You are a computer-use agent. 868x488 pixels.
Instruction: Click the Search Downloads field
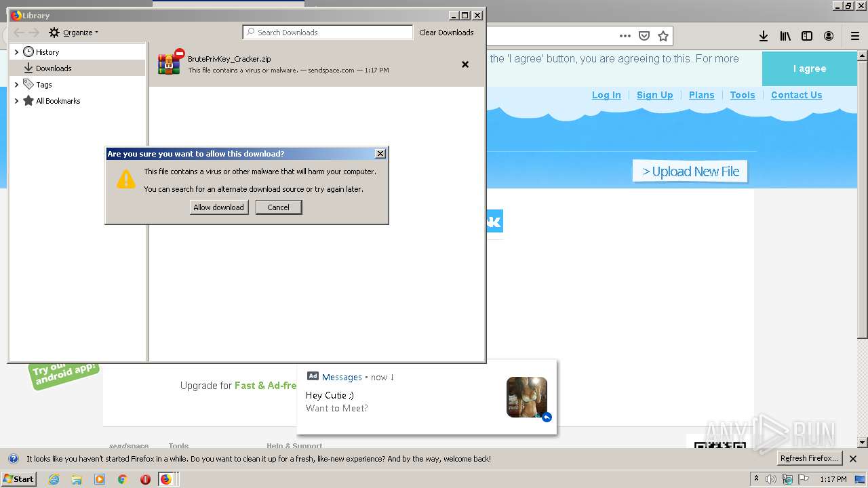pos(328,32)
